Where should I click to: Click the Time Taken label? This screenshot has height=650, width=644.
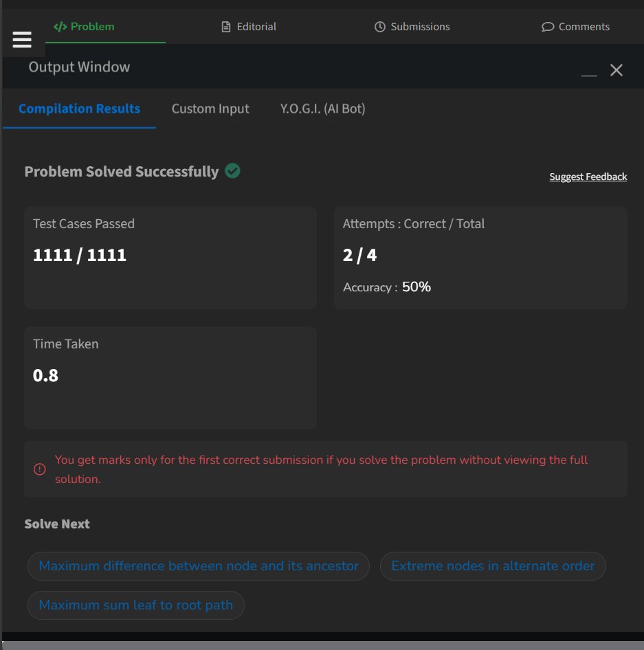[65, 344]
